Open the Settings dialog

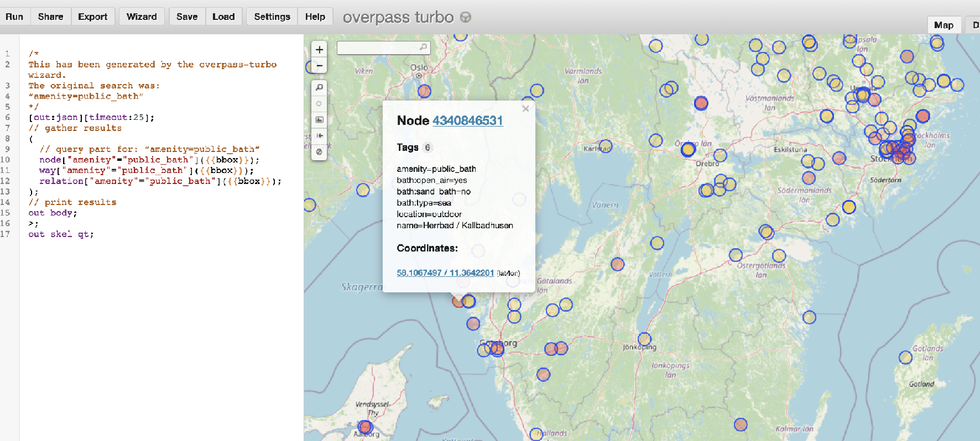tap(272, 17)
